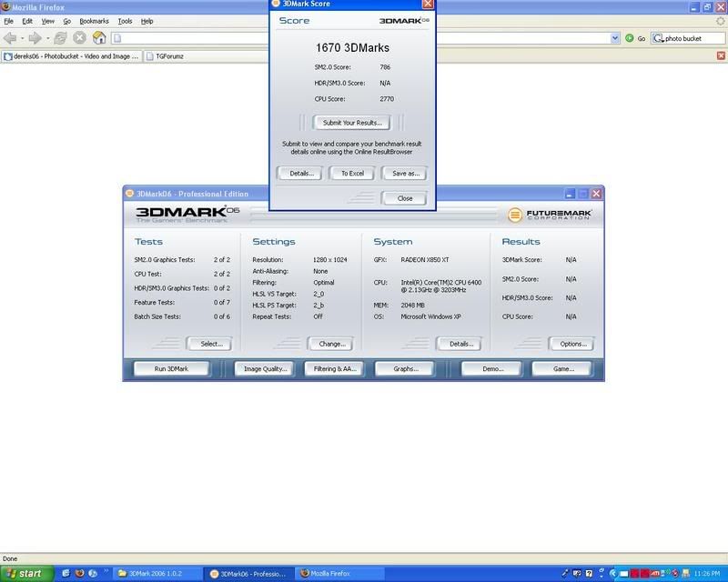
Task: Open the File menu
Action: click(8, 21)
